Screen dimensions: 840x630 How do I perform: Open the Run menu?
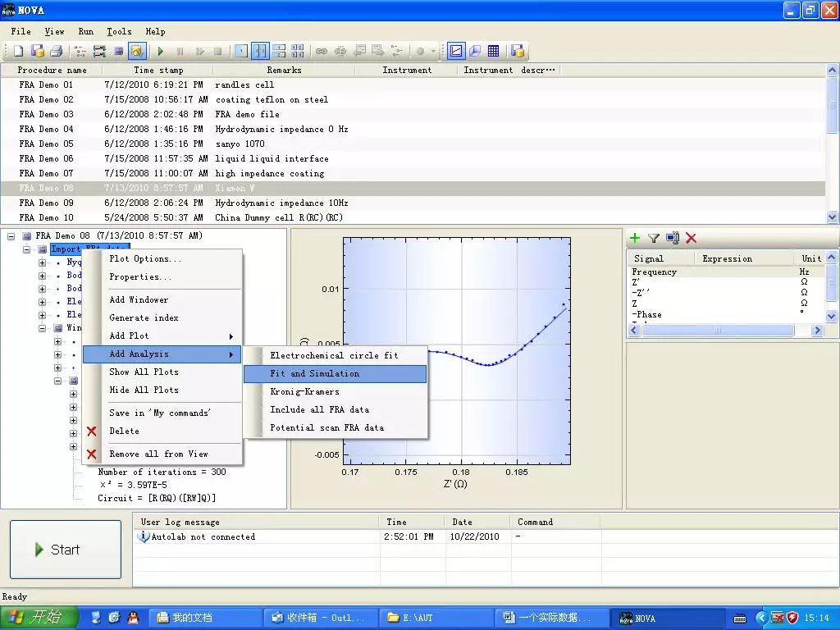point(85,31)
